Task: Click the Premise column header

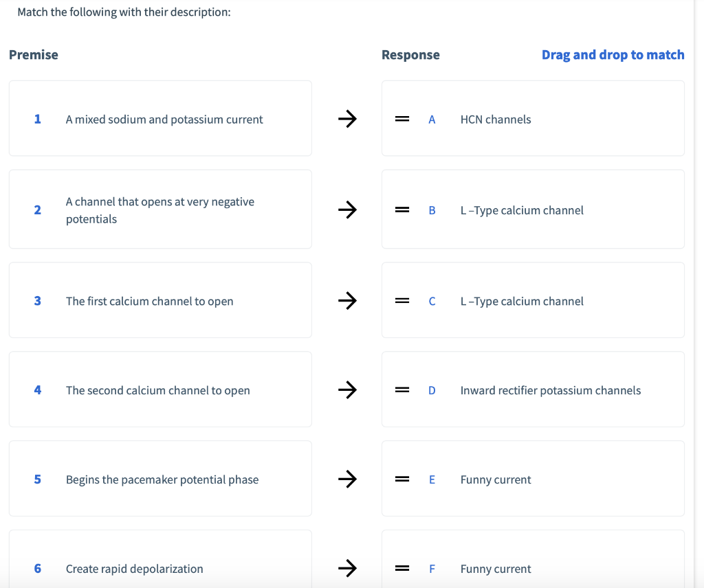Action: click(x=34, y=55)
